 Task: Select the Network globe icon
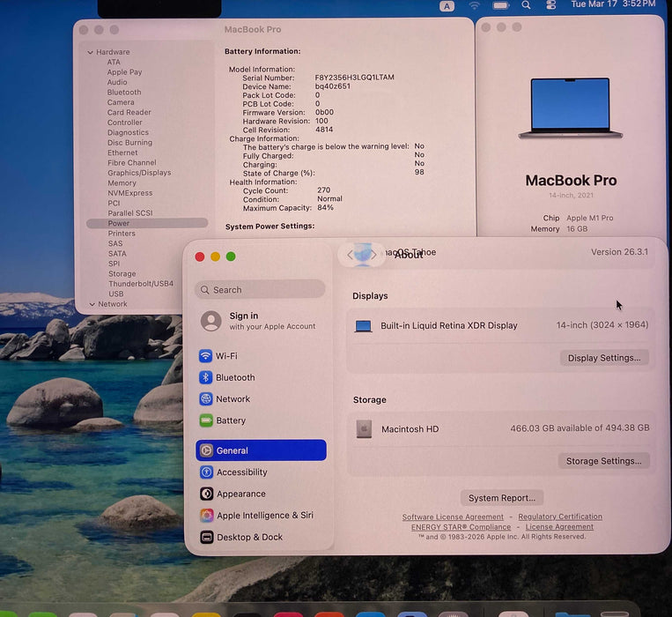[206, 398]
